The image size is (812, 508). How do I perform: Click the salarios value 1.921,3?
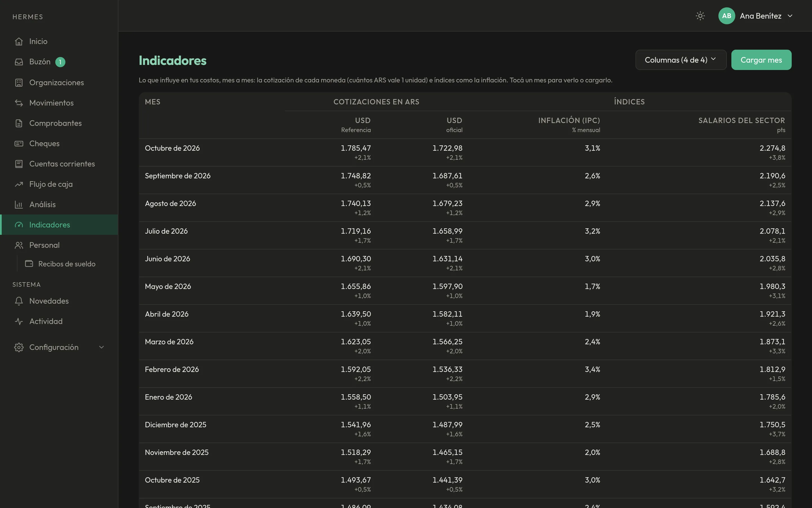pyautogui.click(x=772, y=314)
